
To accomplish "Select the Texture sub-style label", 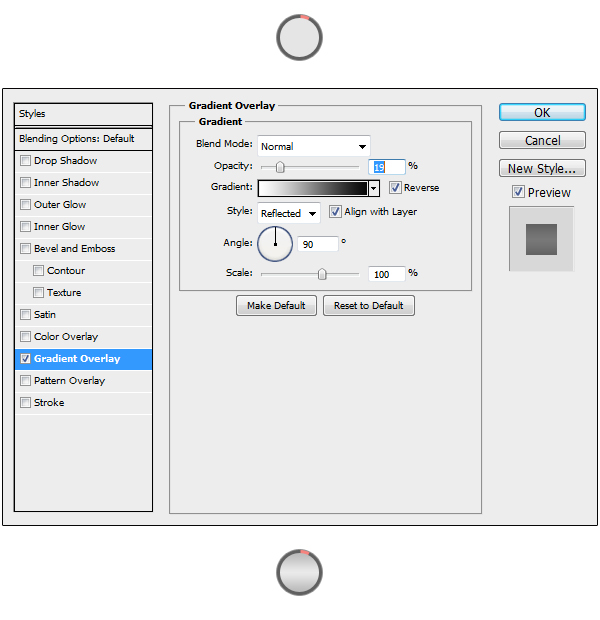I will pyautogui.click(x=64, y=293).
